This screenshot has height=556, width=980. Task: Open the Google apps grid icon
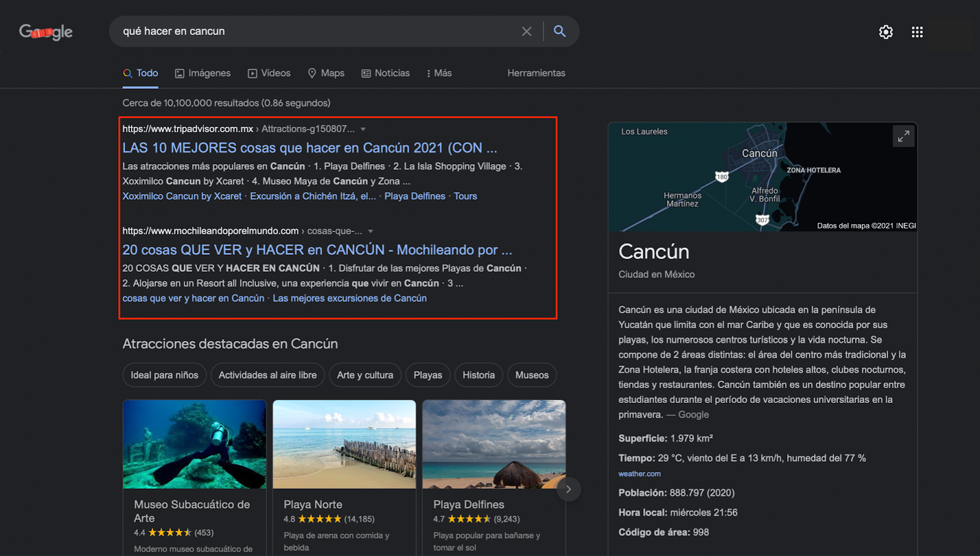click(917, 32)
